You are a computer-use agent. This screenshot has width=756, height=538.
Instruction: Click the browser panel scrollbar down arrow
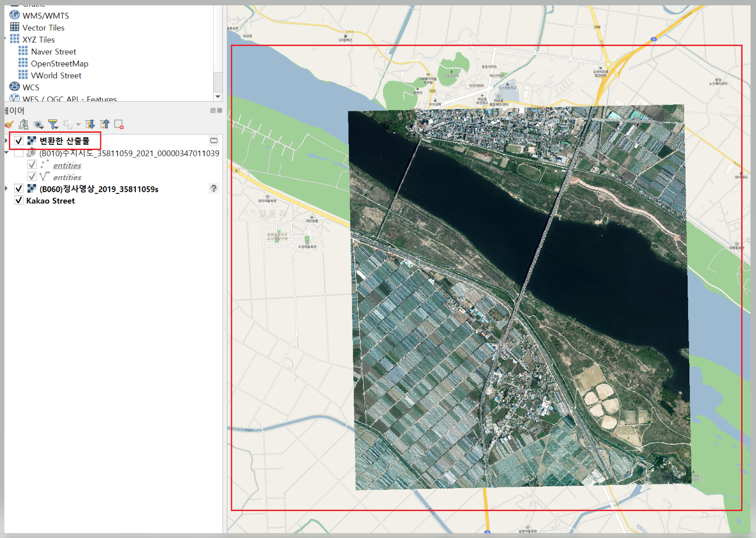218,96
